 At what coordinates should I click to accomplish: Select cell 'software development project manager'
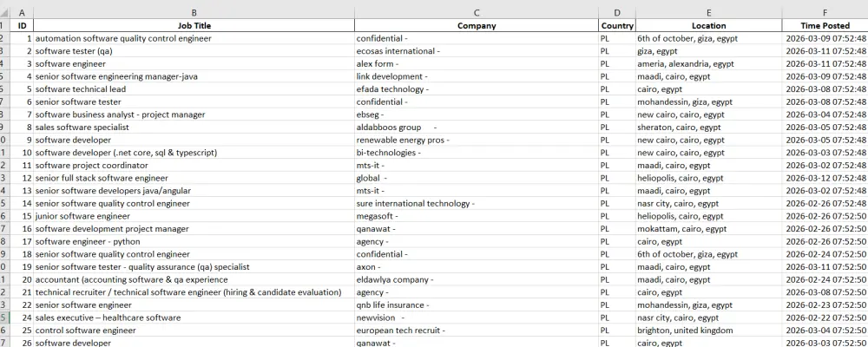194,230
